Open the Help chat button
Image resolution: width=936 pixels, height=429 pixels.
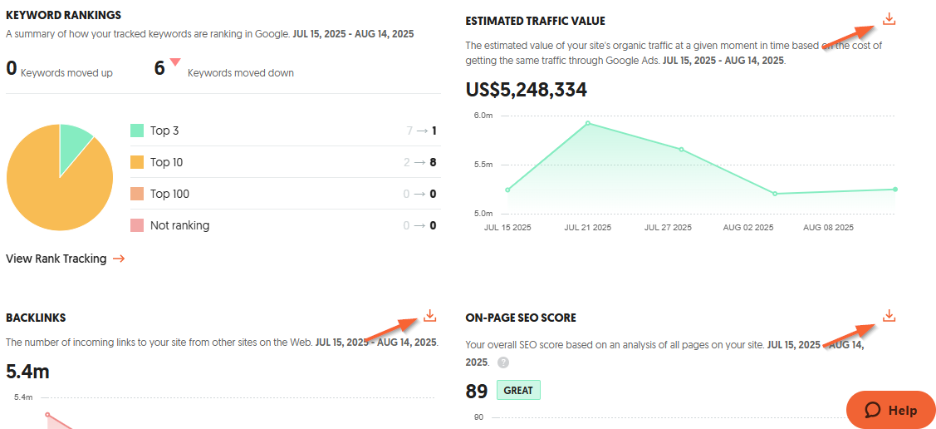point(891,410)
